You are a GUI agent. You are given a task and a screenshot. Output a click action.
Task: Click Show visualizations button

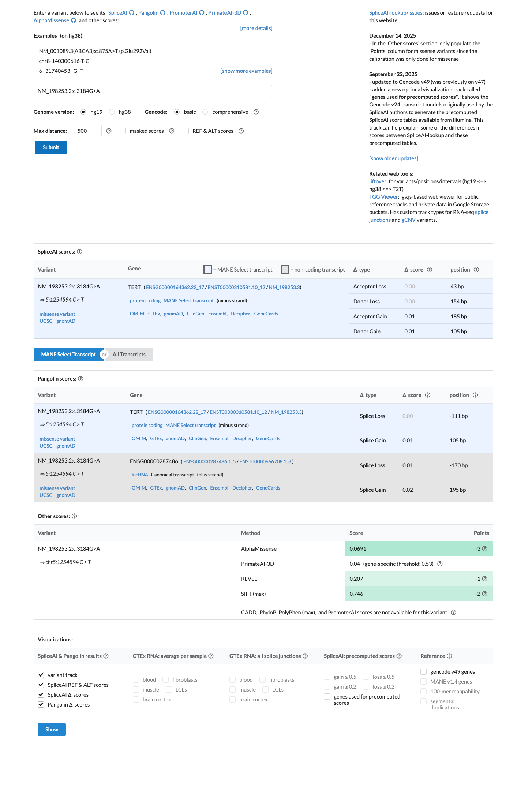(52, 730)
